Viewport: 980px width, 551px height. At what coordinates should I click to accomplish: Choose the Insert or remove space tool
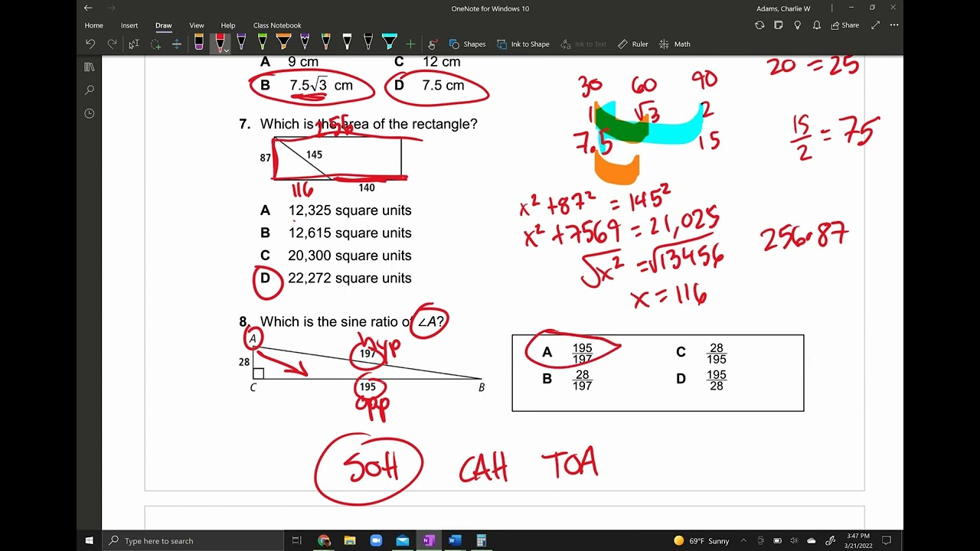176,44
